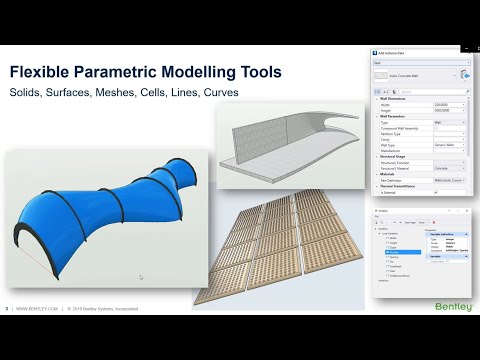Click the perforated panels model image
This screenshot has height=360, width=480.
pos(279,247)
